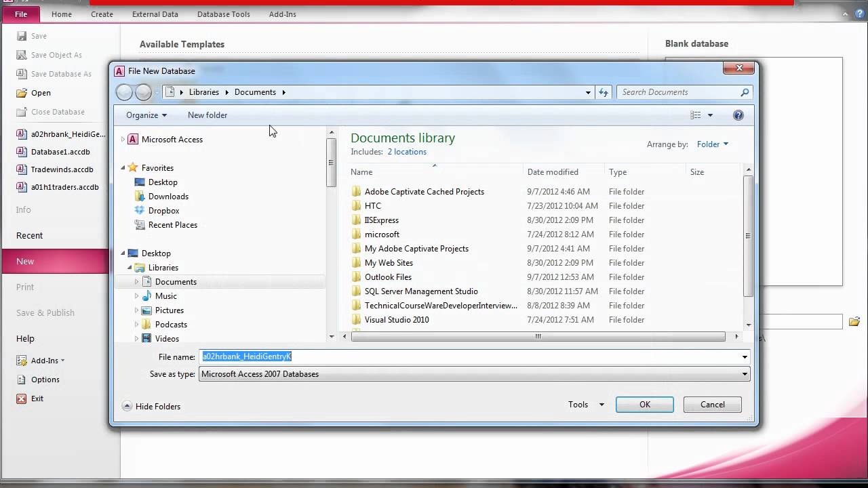Image resolution: width=868 pixels, height=488 pixels.
Task: Switch to the Create tab
Action: [102, 14]
